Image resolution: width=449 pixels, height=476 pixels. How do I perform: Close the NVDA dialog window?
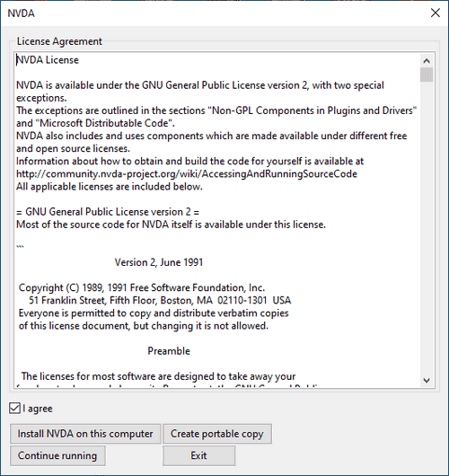pyautogui.click(x=436, y=13)
